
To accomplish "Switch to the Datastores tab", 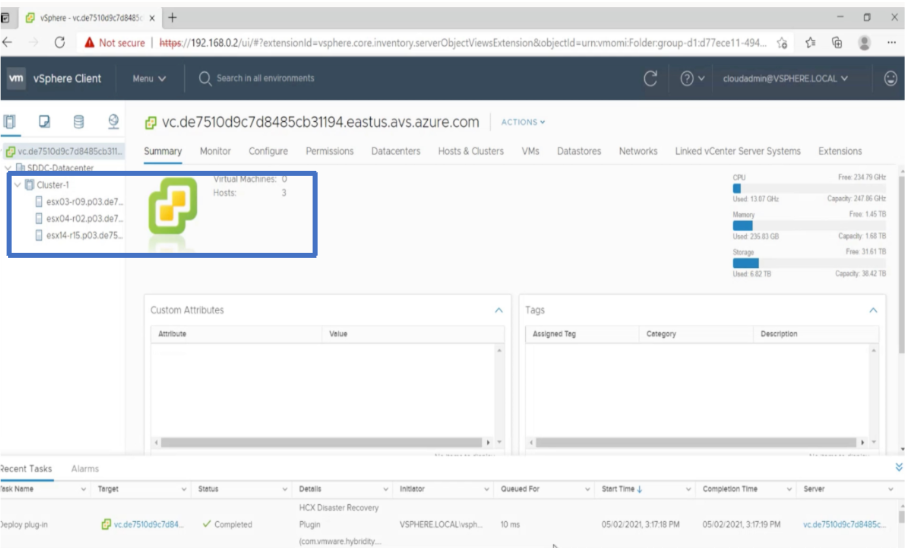I will pyautogui.click(x=579, y=151).
